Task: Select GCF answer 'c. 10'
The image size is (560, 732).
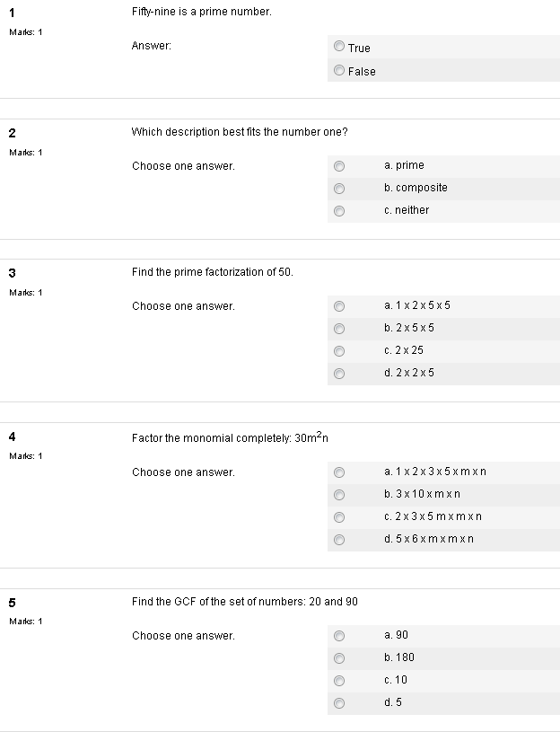Action: [x=339, y=680]
